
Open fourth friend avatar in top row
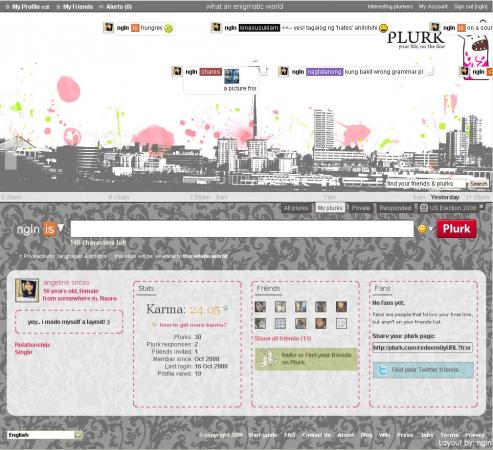click(x=321, y=307)
